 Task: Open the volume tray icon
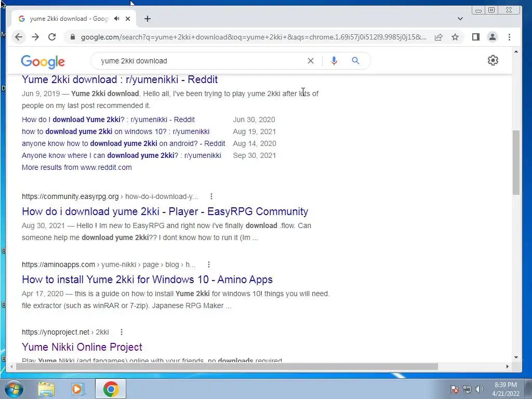(x=480, y=389)
